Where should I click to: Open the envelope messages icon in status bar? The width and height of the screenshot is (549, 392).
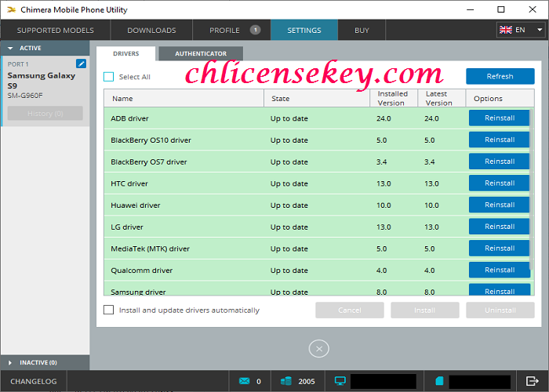(x=245, y=381)
